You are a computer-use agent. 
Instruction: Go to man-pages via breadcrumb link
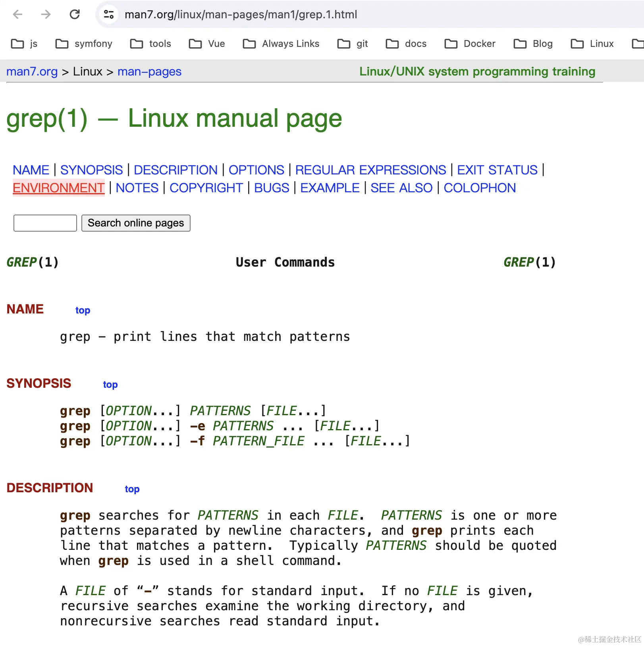149,72
